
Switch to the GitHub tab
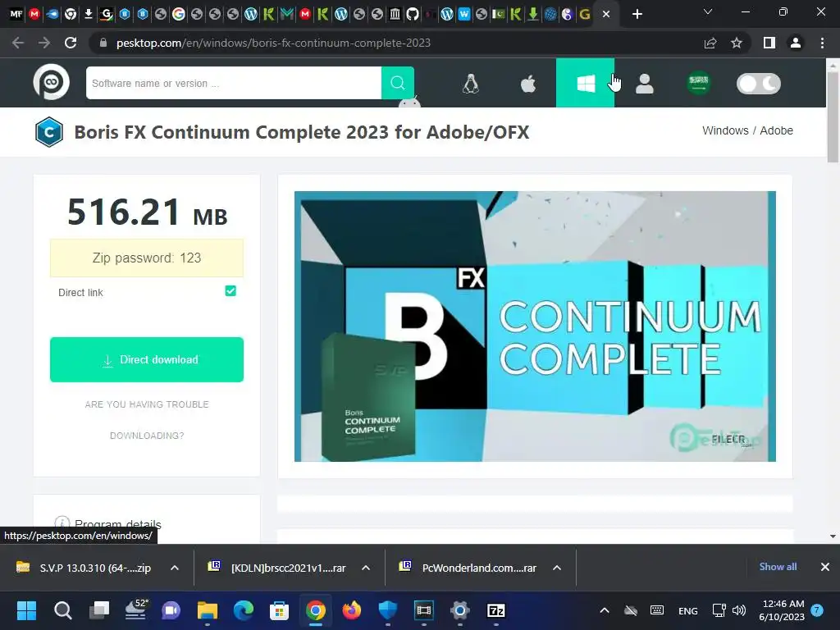click(x=413, y=14)
